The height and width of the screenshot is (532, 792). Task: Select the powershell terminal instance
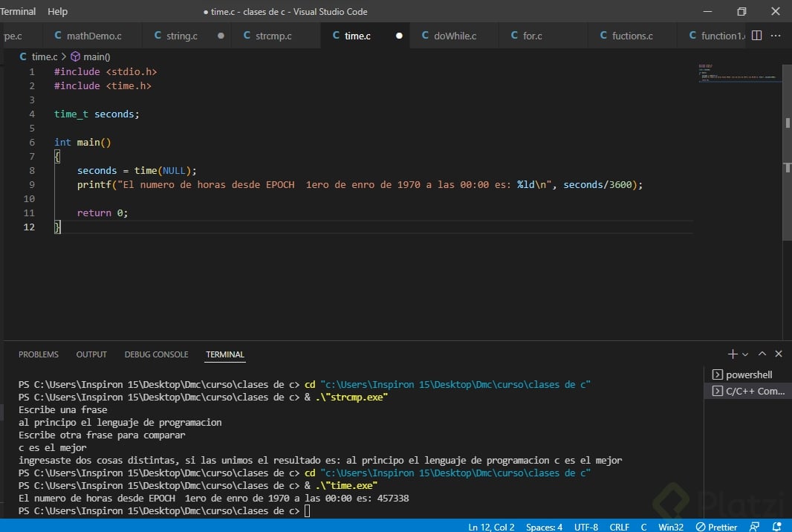point(747,374)
